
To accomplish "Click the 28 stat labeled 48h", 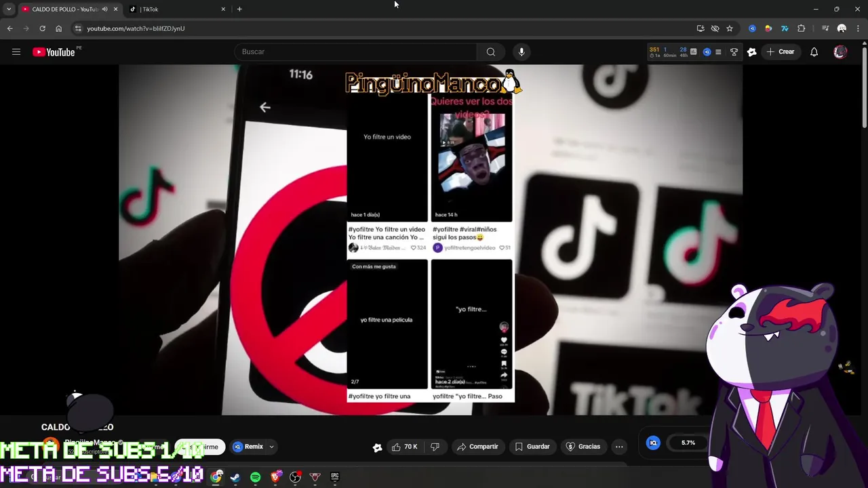I will point(683,52).
